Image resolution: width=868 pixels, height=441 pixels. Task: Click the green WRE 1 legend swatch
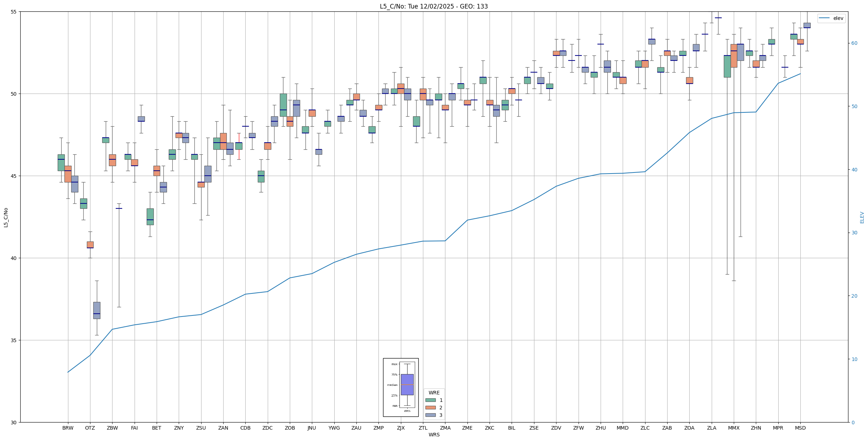430,400
